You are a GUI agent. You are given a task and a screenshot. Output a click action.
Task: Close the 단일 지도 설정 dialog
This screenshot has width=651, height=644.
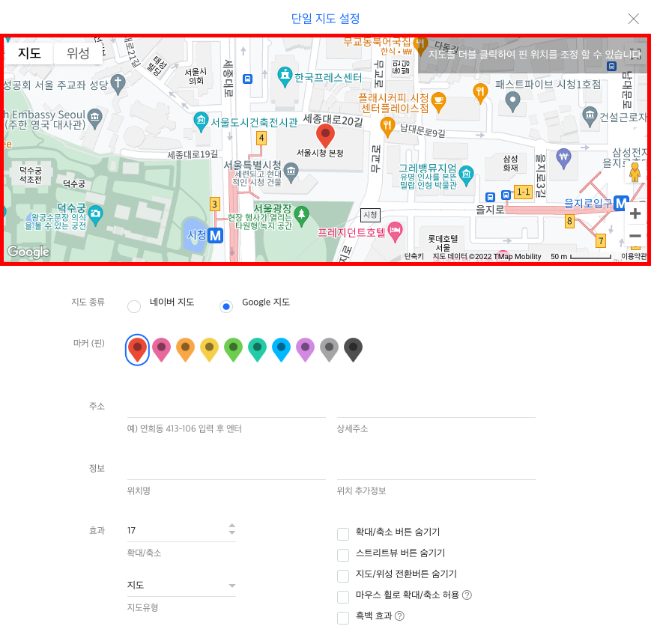pos(634,19)
